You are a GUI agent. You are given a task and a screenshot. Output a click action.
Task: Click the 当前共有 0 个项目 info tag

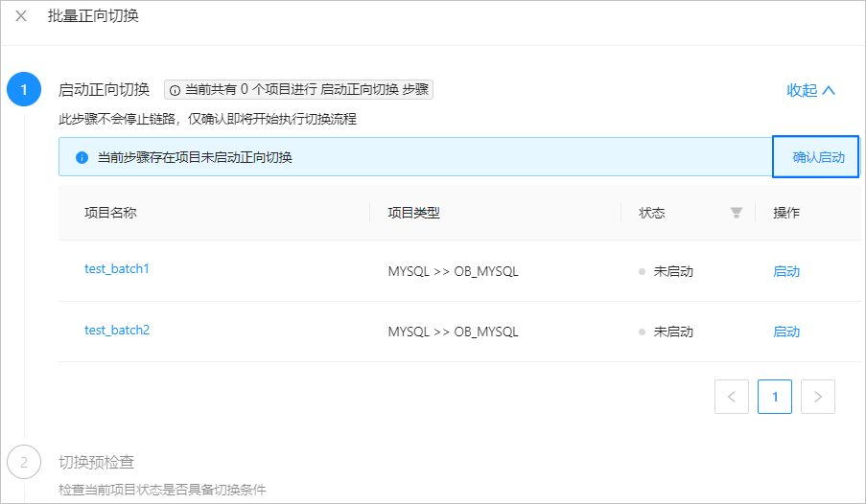coord(298,89)
